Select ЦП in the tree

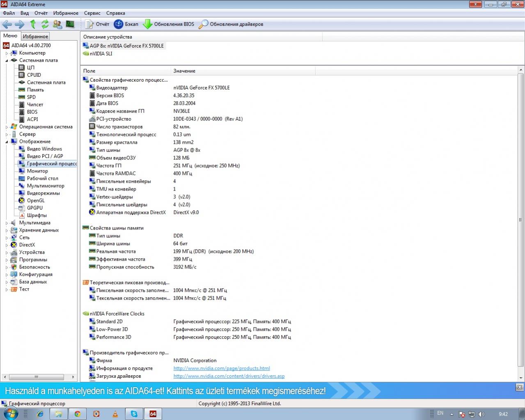pyautogui.click(x=30, y=68)
